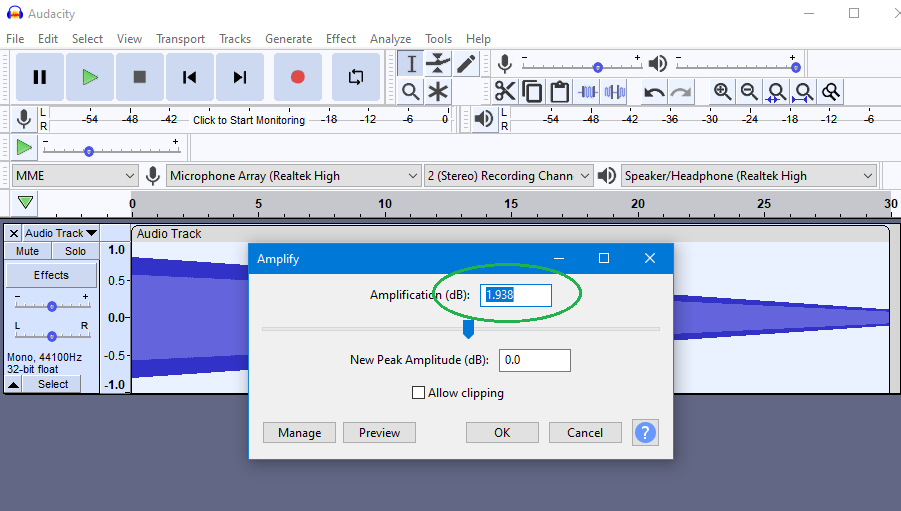Click the Amplification (dB) input field
Viewport: 901px width, 511px height.
(x=515, y=295)
